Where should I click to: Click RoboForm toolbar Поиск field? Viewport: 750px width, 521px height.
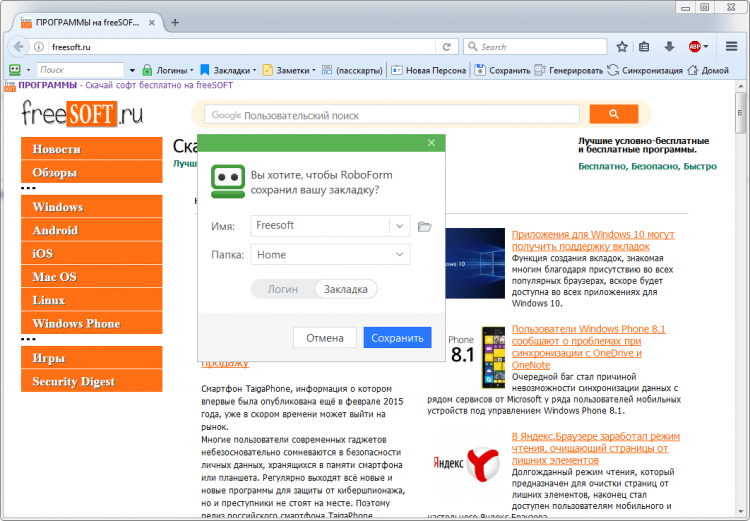point(80,70)
